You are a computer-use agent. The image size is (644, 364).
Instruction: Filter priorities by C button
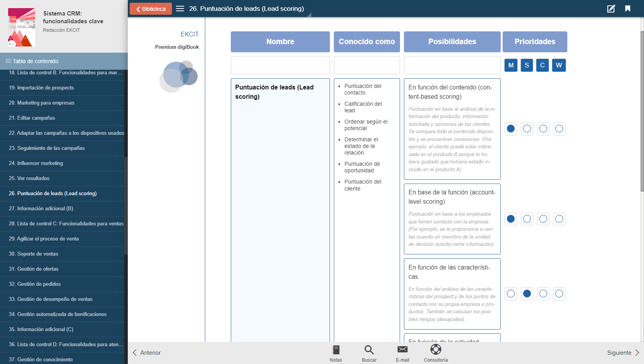pyautogui.click(x=543, y=65)
